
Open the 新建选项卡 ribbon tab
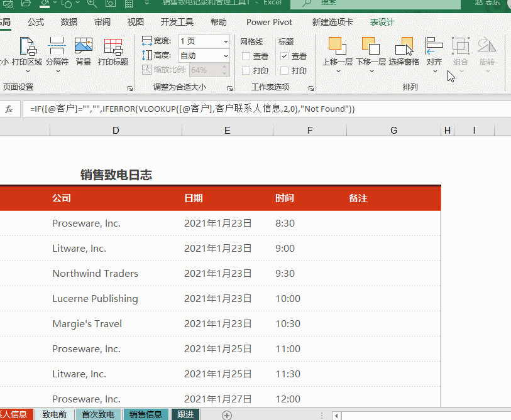click(332, 22)
